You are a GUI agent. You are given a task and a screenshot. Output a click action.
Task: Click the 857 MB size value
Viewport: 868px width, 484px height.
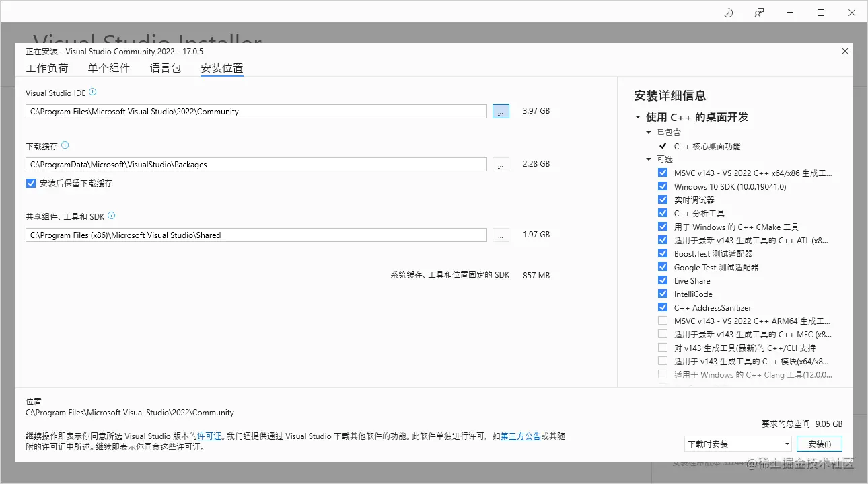tap(536, 276)
